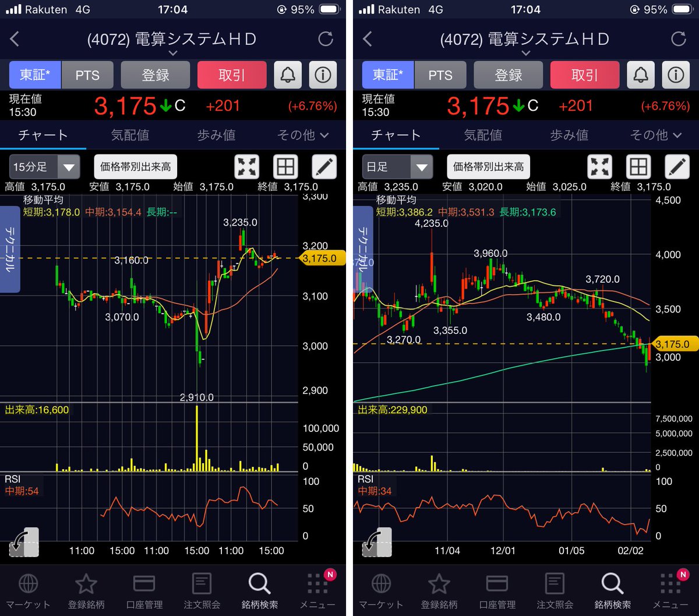Open alert bell on right screen
Image resolution: width=699 pixels, height=616 pixels.
[x=641, y=75]
